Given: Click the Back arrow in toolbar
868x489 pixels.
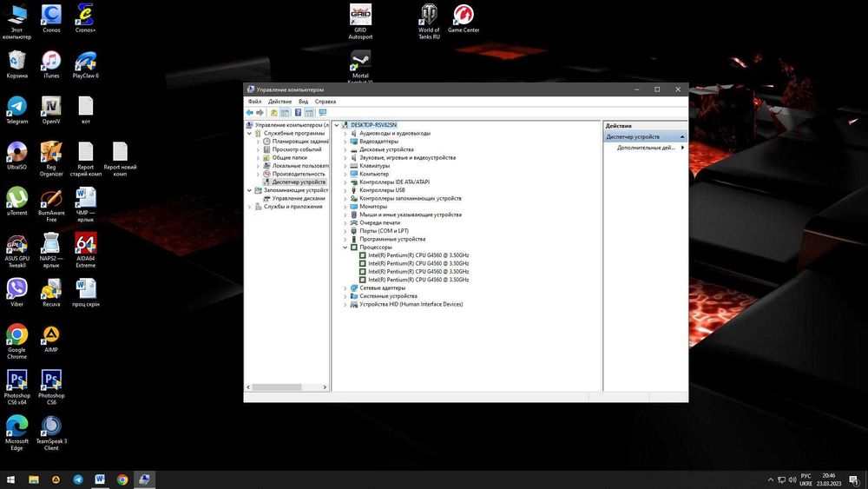Looking at the screenshot, I should [250, 113].
